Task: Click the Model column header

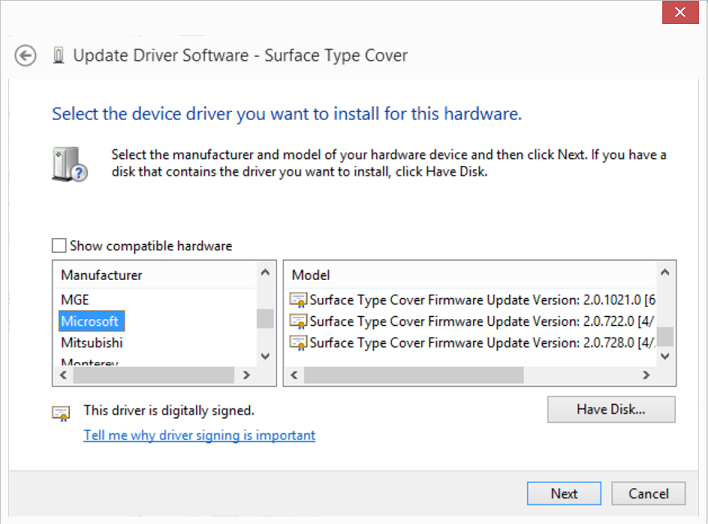Action: pyautogui.click(x=470, y=275)
